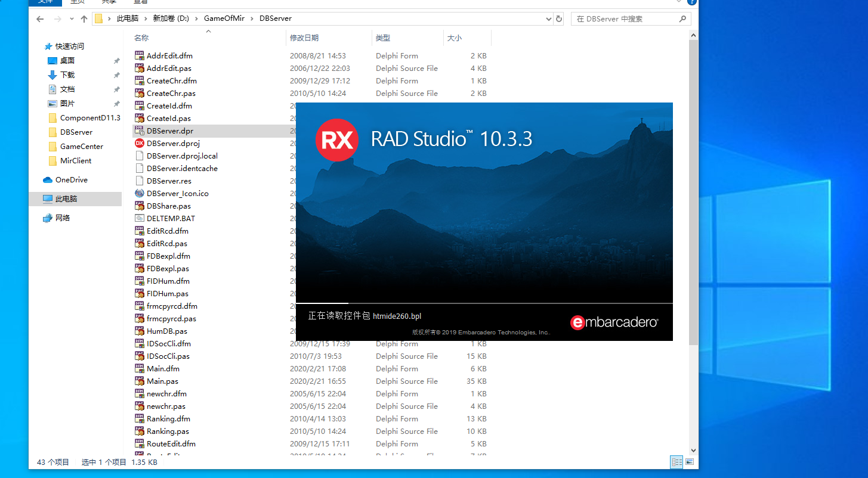Open the 文件 menu

[45, 2]
